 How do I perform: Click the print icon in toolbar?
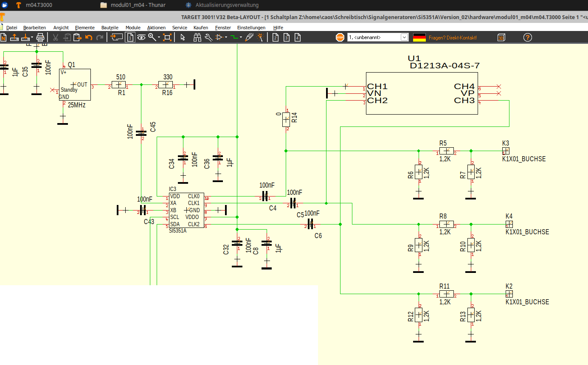[40, 37]
